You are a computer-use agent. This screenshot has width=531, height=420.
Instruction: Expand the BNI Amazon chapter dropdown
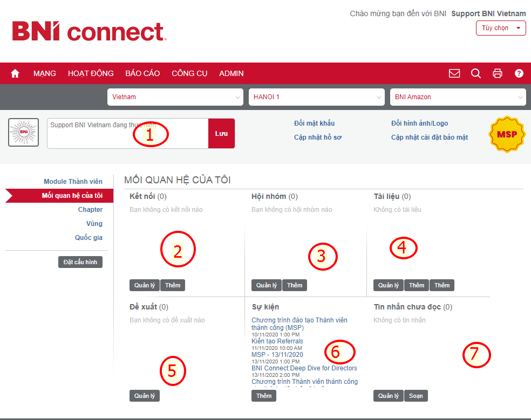(x=458, y=97)
